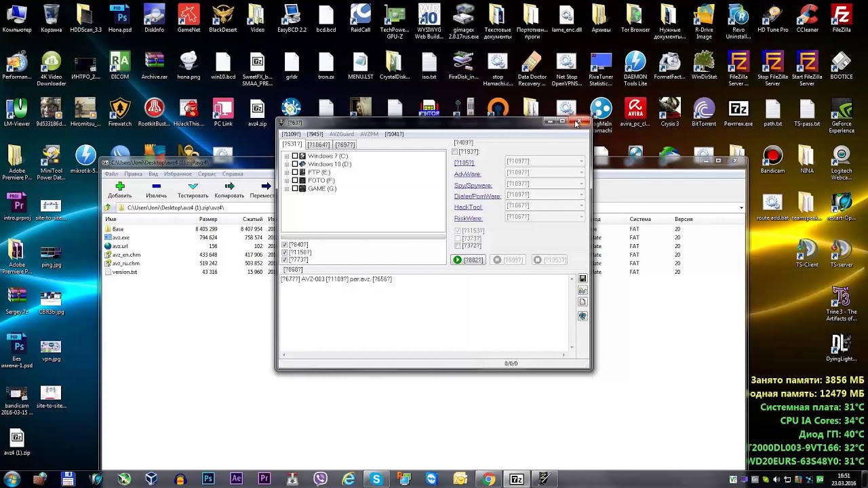This screenshot has height=488, width=868.
Task: Check the Windows 10 (D:) drive checkbox
Action: pos(295,164)
